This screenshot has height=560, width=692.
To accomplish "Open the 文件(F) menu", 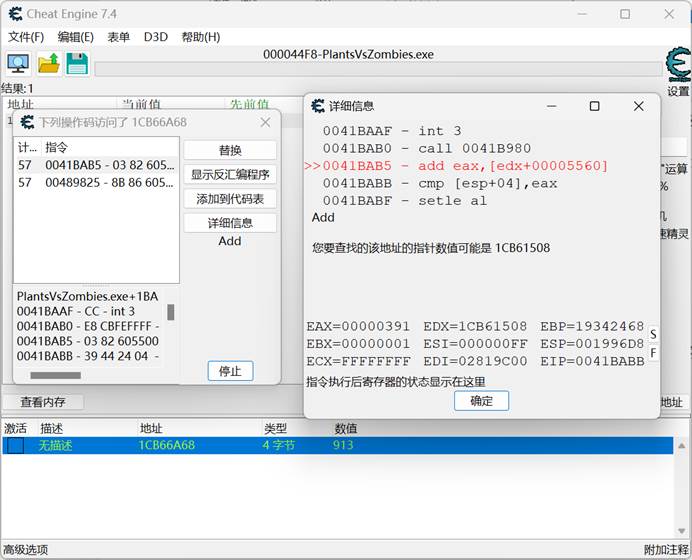I will [x=26, y=37].
